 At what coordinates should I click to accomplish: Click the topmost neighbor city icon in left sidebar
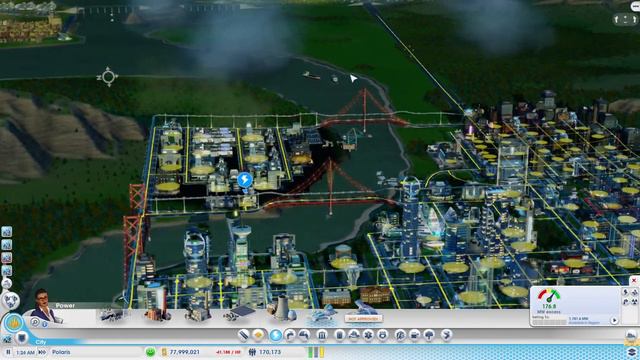tap(7, 232)
